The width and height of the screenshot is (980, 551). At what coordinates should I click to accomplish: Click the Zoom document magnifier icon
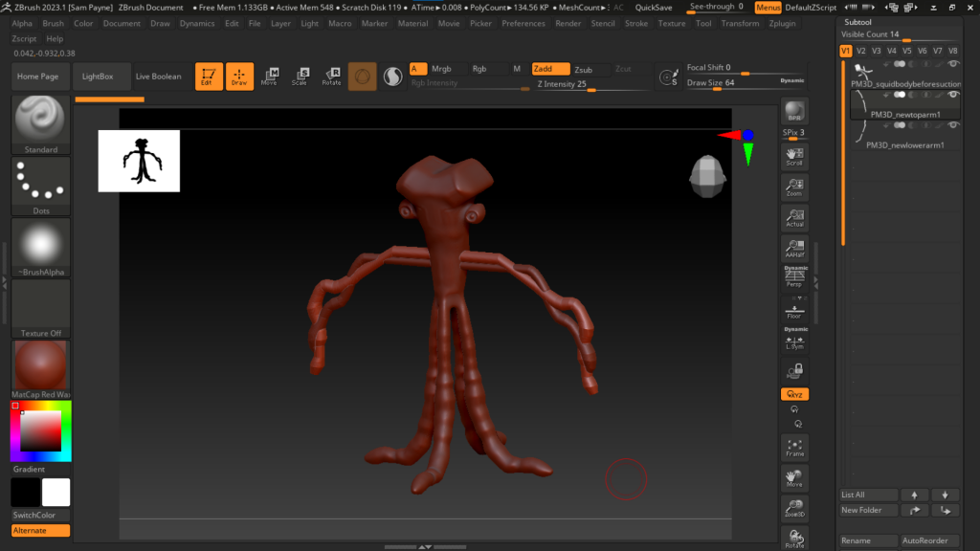(794, 187)
